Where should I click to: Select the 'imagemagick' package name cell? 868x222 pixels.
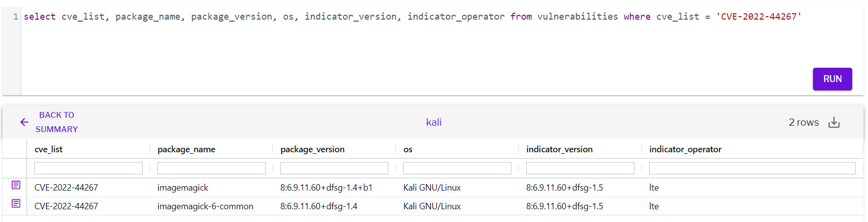tap(183, 188)
